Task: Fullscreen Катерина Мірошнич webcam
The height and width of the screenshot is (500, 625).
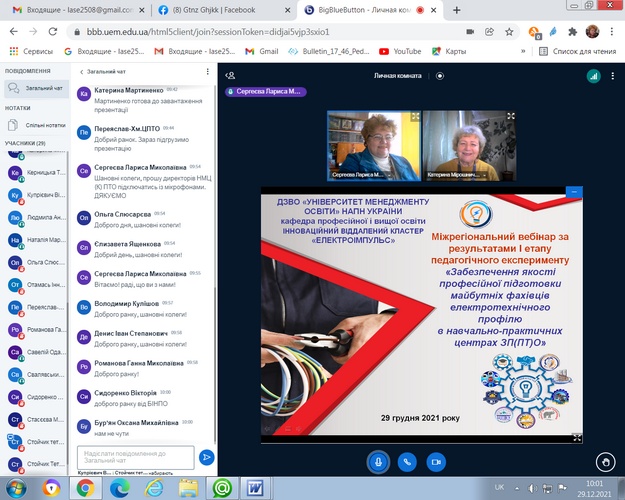Action: pyautogui.click(x=511, y=116)
